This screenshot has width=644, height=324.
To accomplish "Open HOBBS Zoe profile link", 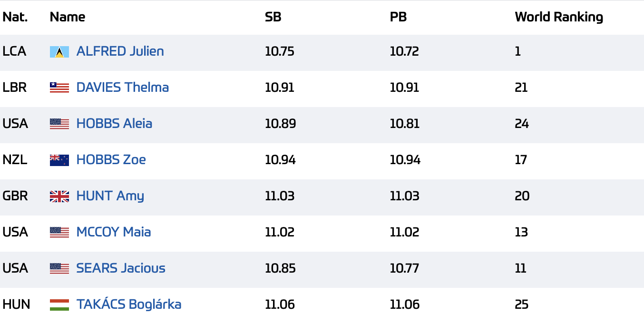I will coord(111,160).
